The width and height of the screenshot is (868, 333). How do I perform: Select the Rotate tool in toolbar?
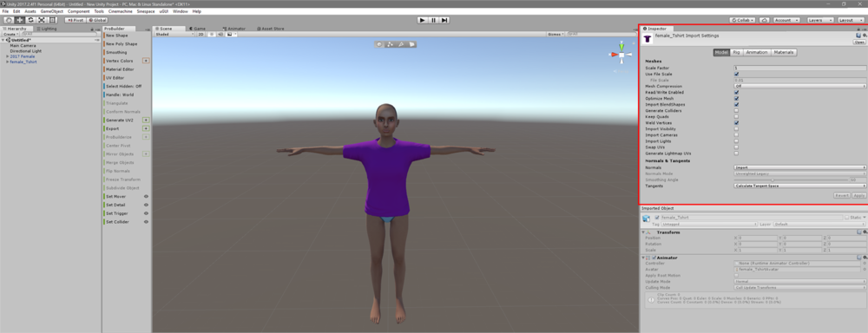pyautogui.click(x=30, y=20)
